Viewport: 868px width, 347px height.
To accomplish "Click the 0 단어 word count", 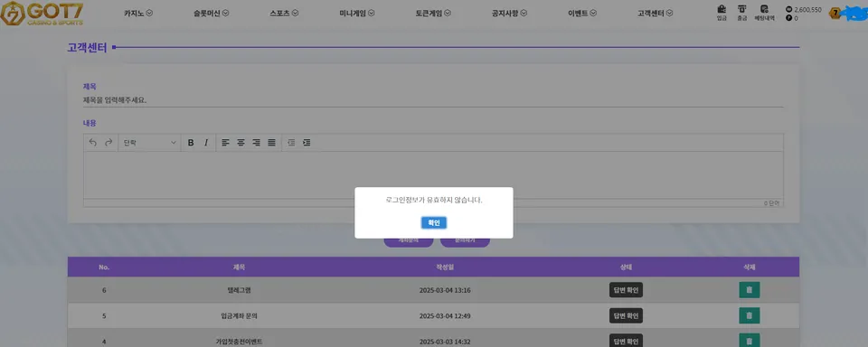I will pos(771,203).
